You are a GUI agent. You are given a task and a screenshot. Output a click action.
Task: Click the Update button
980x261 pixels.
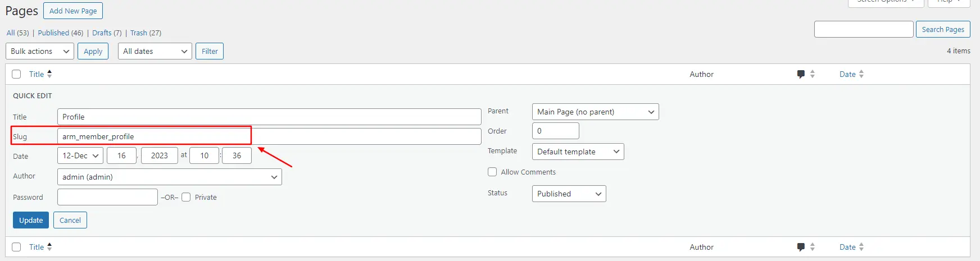[31, 220]
